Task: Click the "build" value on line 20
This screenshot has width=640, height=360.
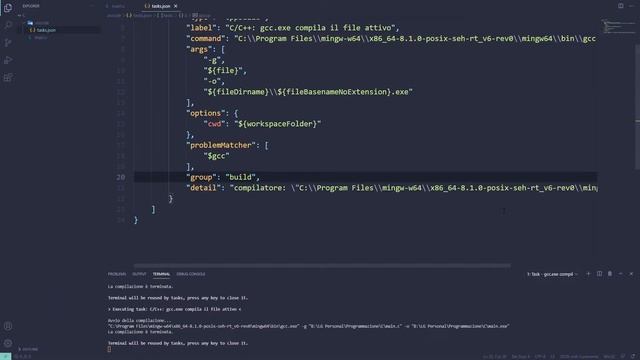Action: [240, 177]
